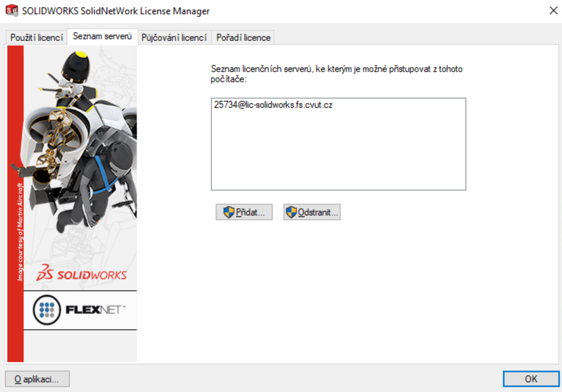Go to the Pořadí licence tab

[243, 37]
